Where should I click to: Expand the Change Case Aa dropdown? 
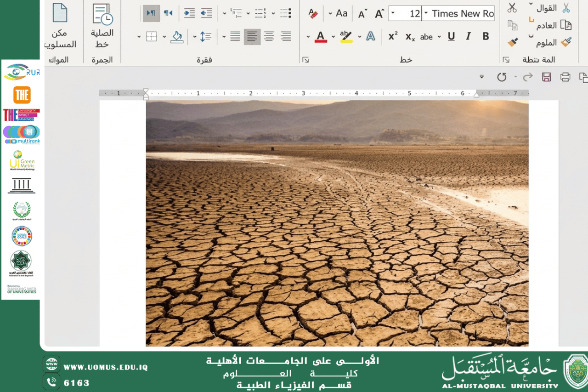[330, 13]
